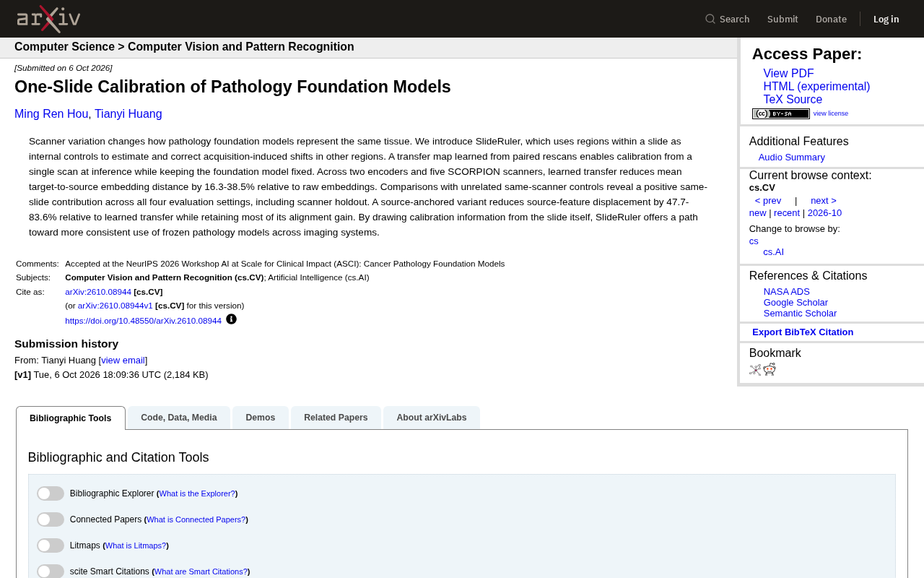924x578 pixels.
Task: Open Search via magnifier icon
Action: pos(710,19)
